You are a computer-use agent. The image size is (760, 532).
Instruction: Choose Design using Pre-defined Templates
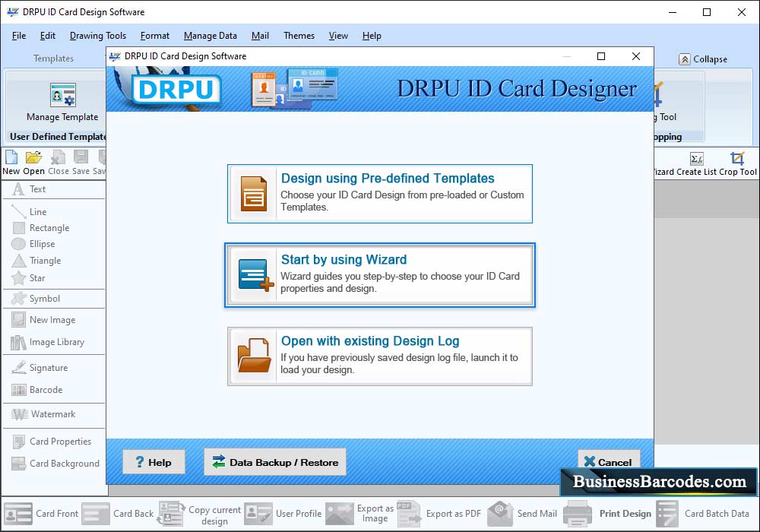tap(380, 194)
